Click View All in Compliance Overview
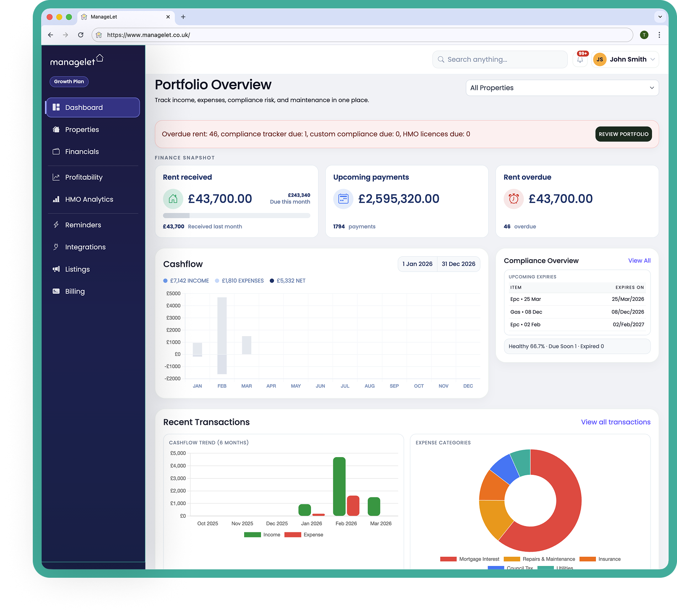Image resolution: width=677 pixels, height=616 pixels. click(639, 261)
